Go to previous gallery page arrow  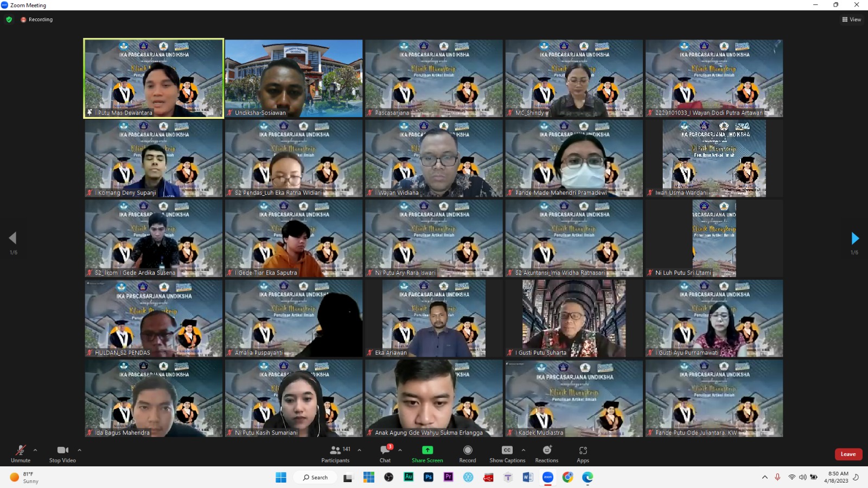[12, 238]
